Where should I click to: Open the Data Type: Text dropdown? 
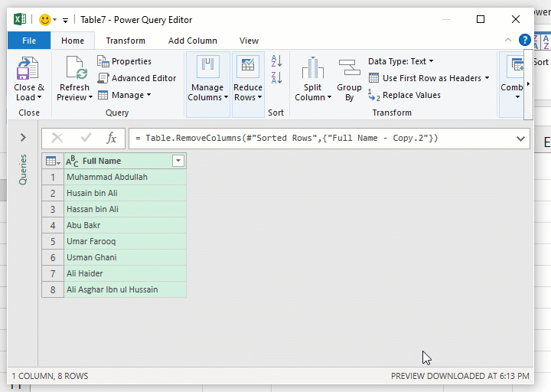tap(400, 61)
